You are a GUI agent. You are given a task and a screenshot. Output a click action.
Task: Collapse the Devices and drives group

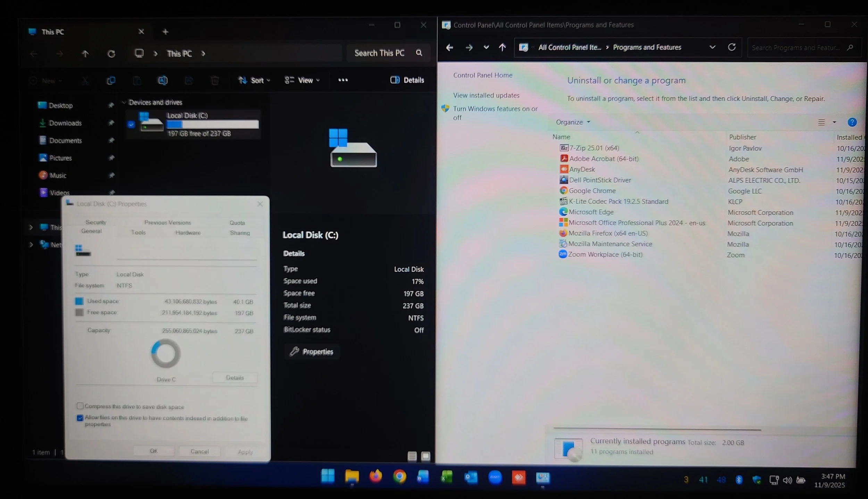[x=124, y=102]
